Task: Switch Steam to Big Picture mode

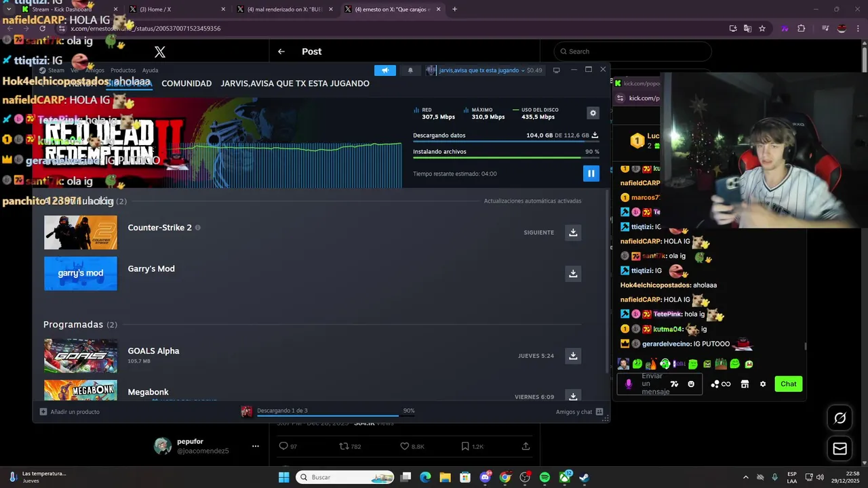Action: (x=557, y=70)
